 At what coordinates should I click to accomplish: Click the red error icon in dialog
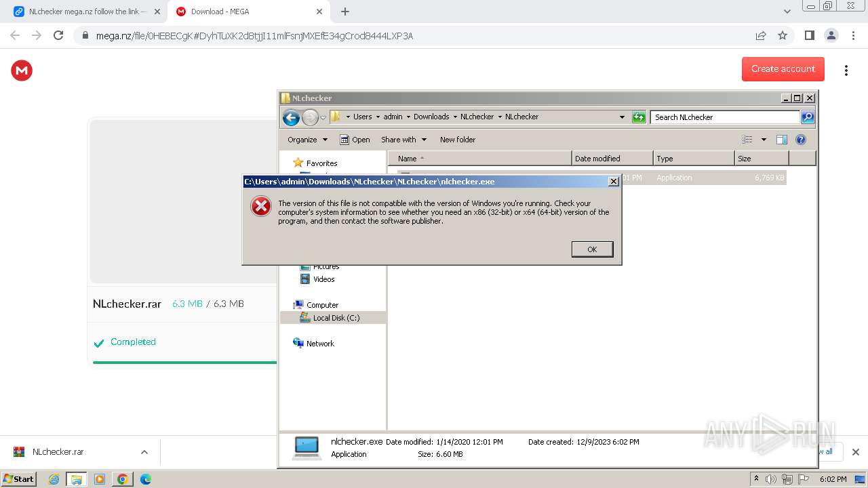coord(261,206)
